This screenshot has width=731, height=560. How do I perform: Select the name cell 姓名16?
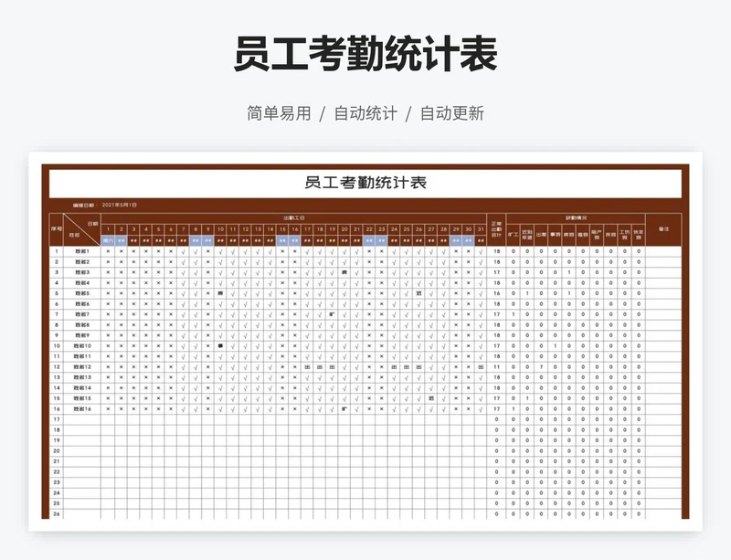[82, 409]
